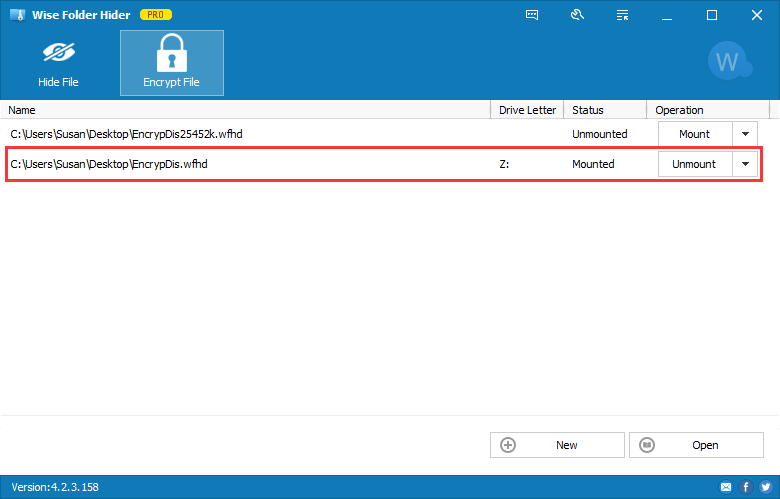This screenshot has height=499, width=780.
Task: Click the Version:4.2.3.158 status text
Action: (x=55, y=487)
